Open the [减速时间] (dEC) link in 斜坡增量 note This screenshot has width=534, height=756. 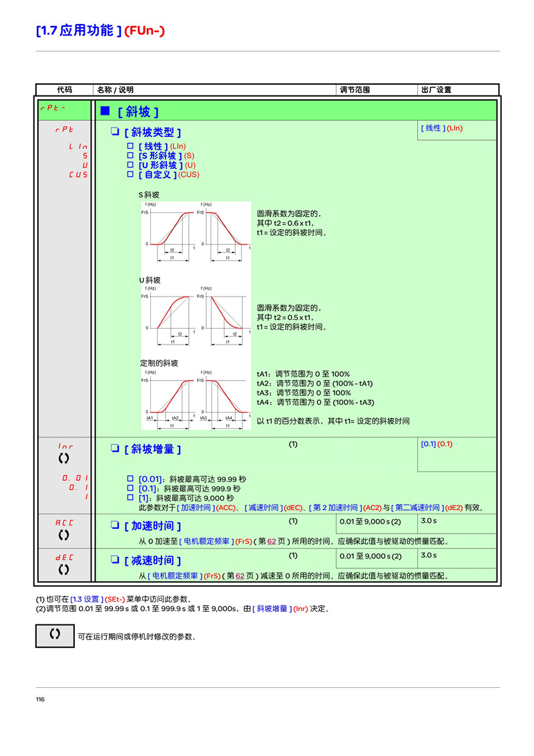click(x=274, y=508)
